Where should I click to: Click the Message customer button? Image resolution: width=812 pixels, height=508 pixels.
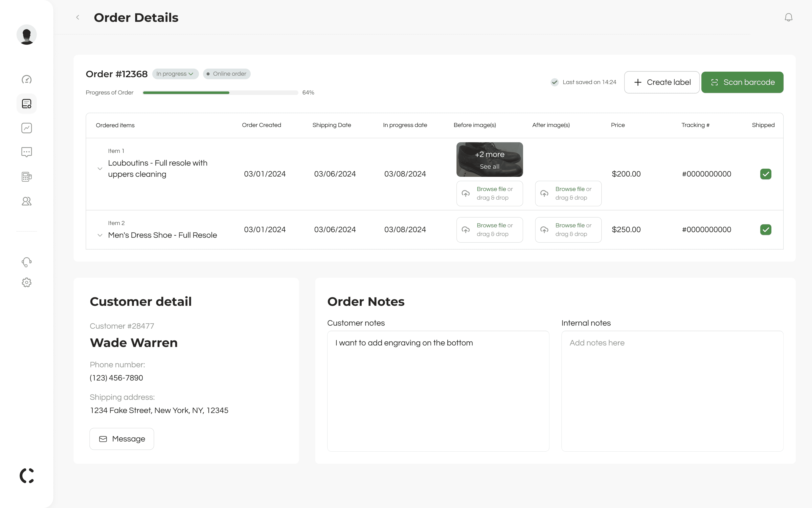(122, 439)
